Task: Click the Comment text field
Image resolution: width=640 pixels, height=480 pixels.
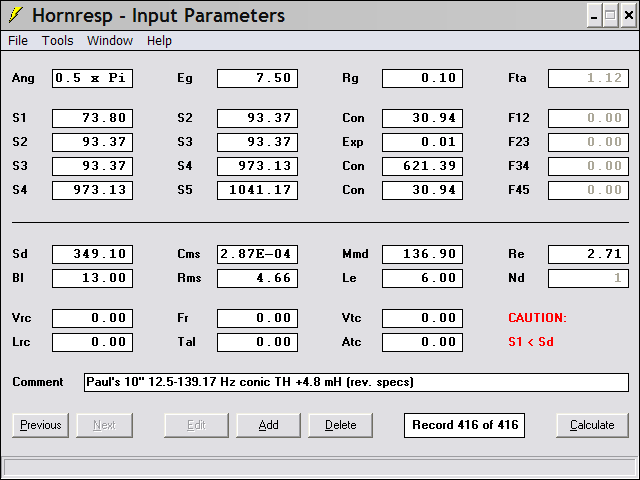Action: (x=356, y=382)
